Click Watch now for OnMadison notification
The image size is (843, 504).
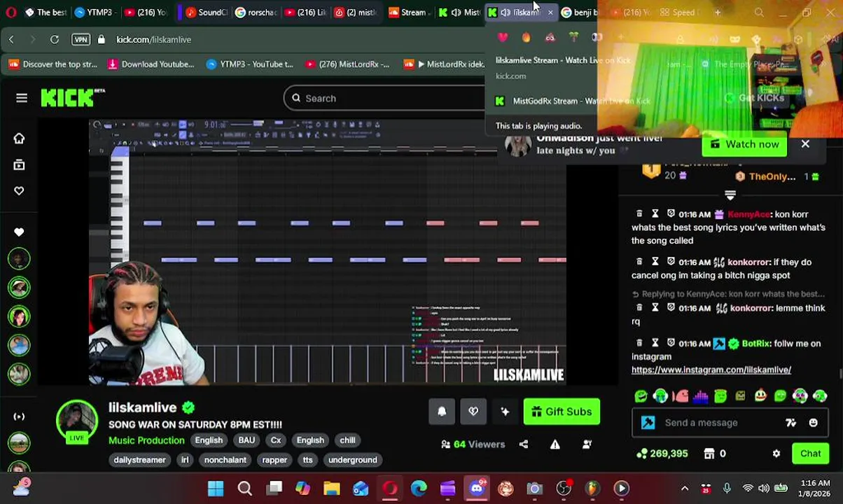745,144
